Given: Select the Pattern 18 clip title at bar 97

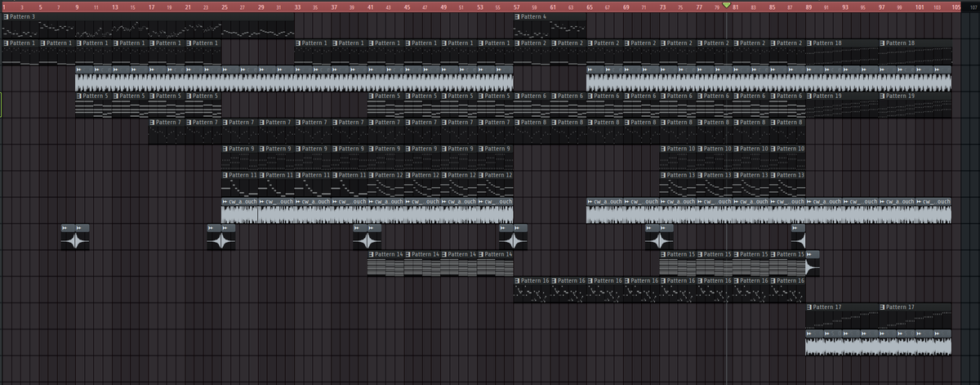Looking at the screenshot, I should tap(900, 43).
